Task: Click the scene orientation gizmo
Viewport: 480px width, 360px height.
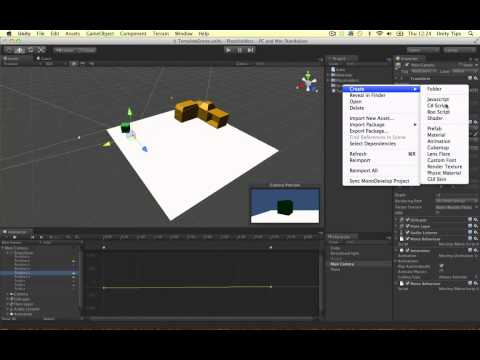Action: click(308, 82)
